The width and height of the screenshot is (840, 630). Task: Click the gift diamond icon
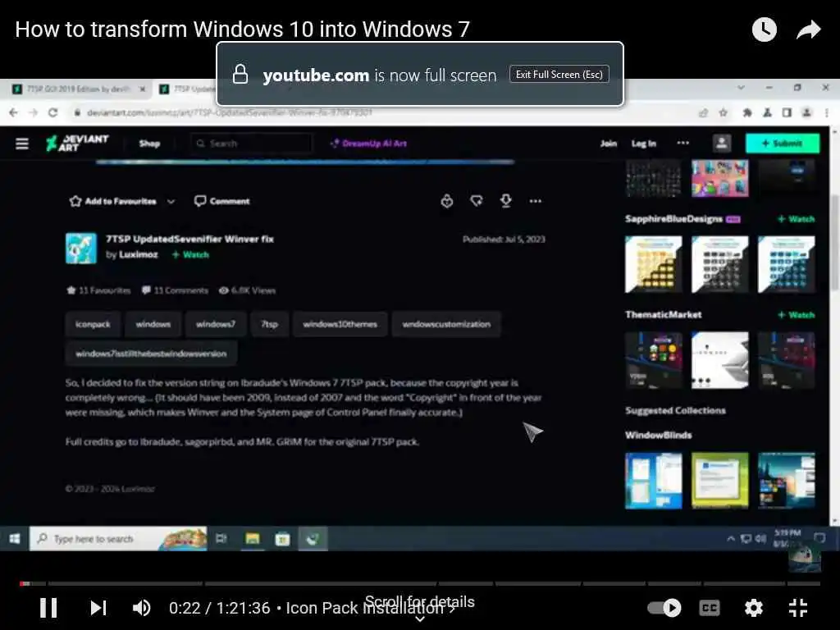coord(477,201)
